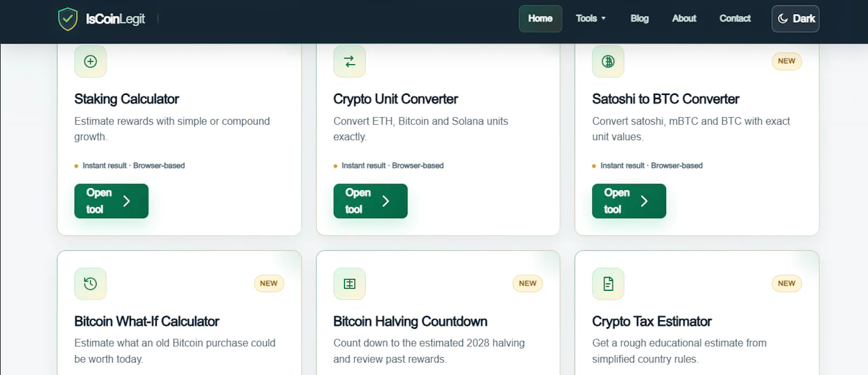Image resolution: width=868 pixels, height=375 pixels.
Task: Click 'Count down to the estimated 2028 halving' text
Action: pyautogui.click(x=429, y=351)
